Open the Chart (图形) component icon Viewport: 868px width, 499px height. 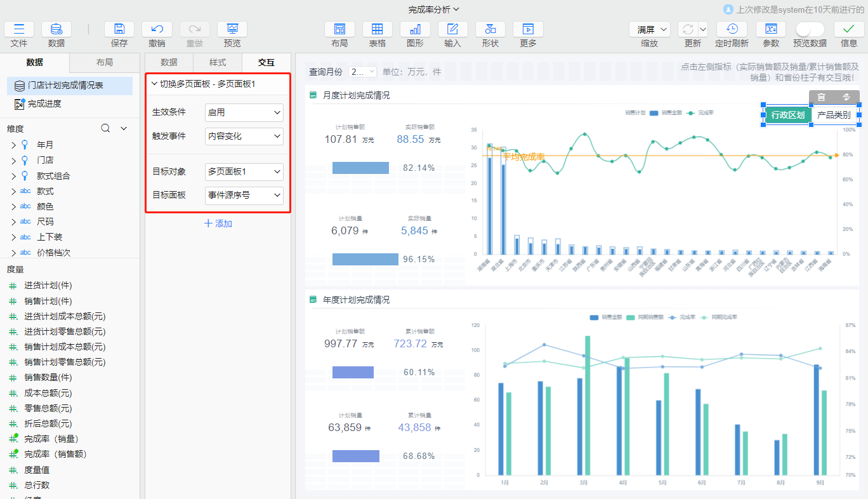415,29
